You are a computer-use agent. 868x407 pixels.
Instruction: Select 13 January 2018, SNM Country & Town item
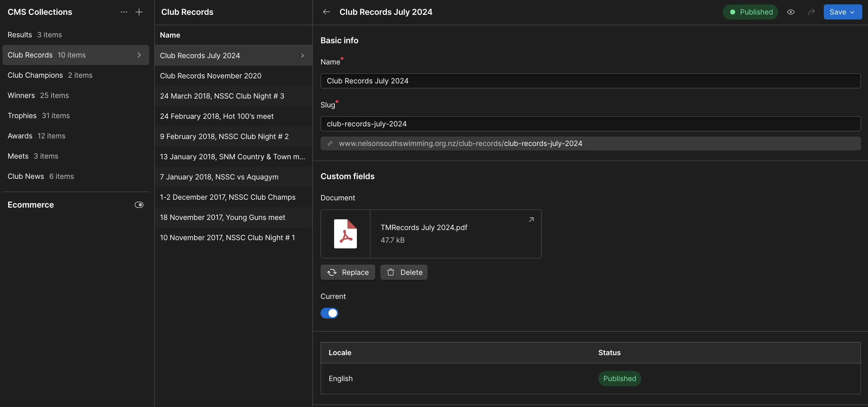234,157
